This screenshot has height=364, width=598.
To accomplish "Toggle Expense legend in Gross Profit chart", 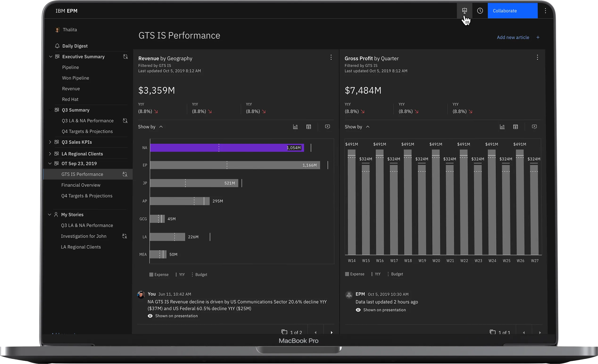I will [355, 274].
